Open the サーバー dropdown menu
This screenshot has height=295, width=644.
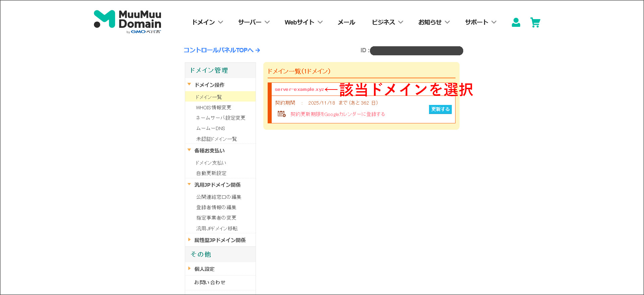(254, 22)
